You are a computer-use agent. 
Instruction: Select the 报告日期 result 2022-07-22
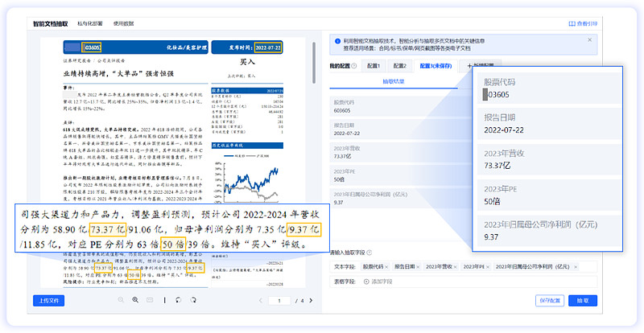(347, 134)
